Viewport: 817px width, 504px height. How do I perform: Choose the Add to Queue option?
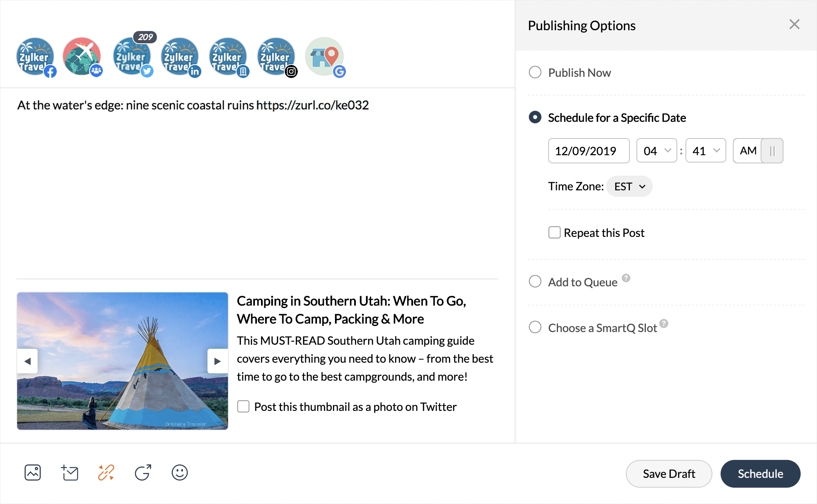tap(535, 282)
